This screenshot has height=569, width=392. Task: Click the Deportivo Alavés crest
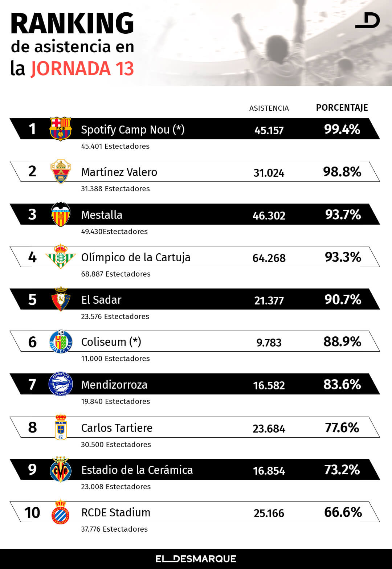click(x=61, y=384)
